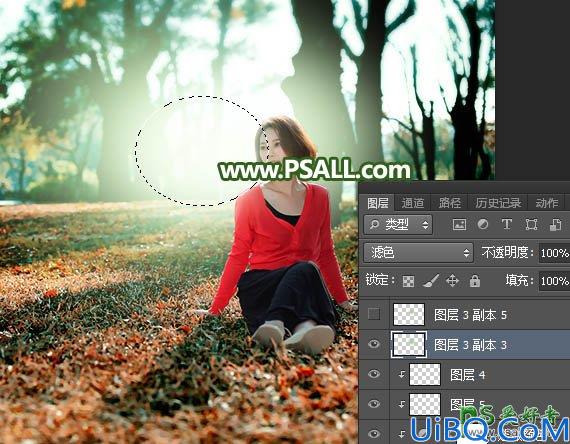Filter for type layers T icon
This screenshot has width=570, height=444.
[x=507, y=224]
